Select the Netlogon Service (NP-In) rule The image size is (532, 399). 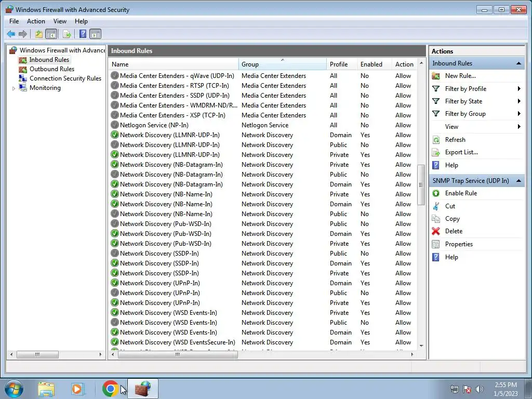pos(263,125)
